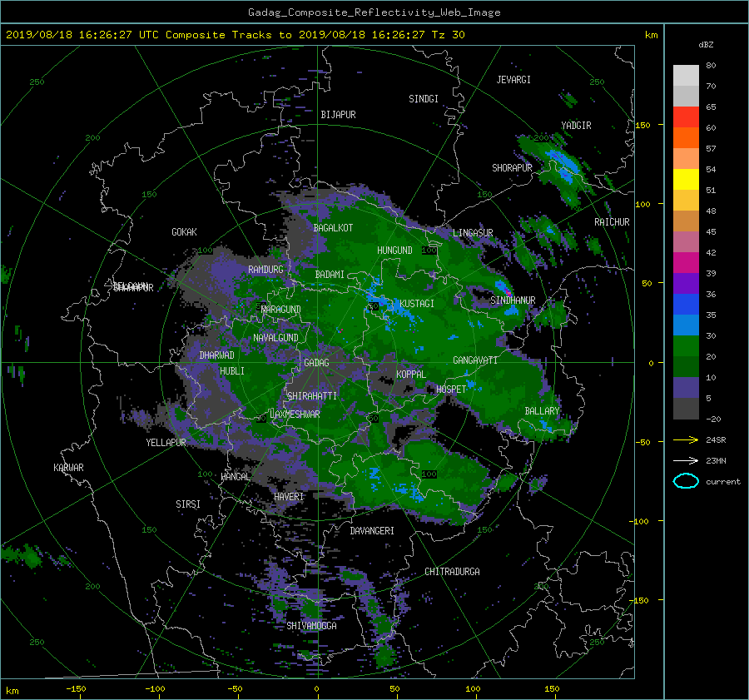Click the HANGAL town label
Image resolution: width=749 pixels, height=700 pixels.
point(235,477)
